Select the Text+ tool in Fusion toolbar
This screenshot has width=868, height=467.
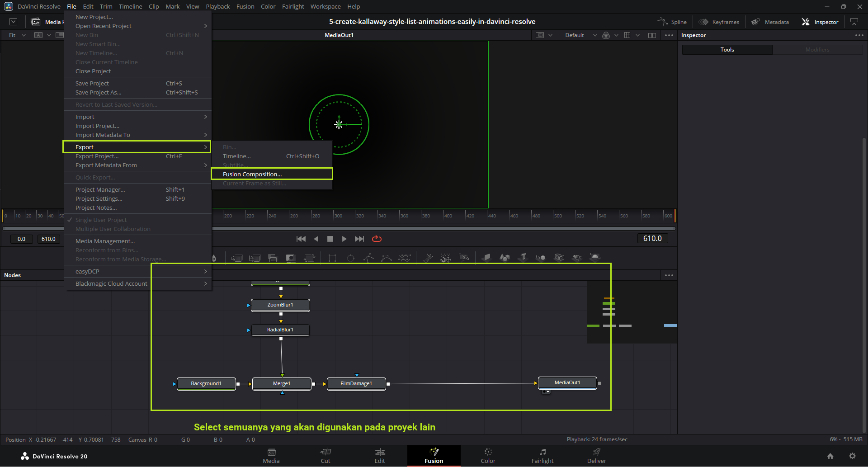(523, 257)
